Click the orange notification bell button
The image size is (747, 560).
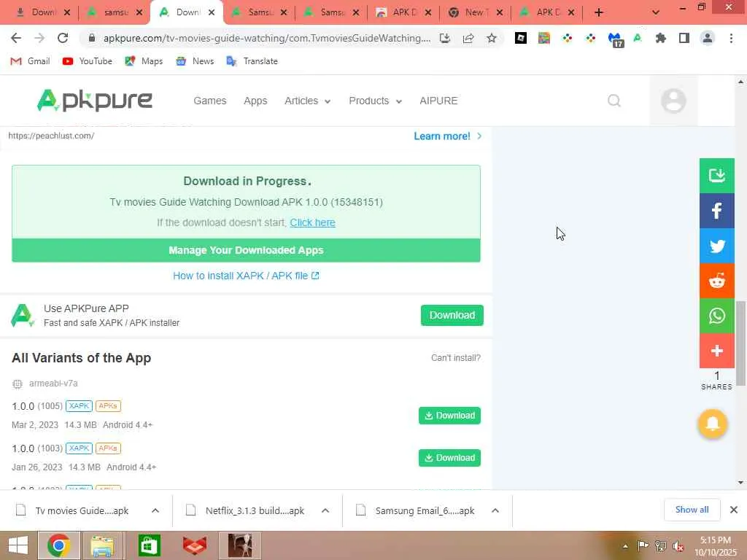(x=712, y=424)
